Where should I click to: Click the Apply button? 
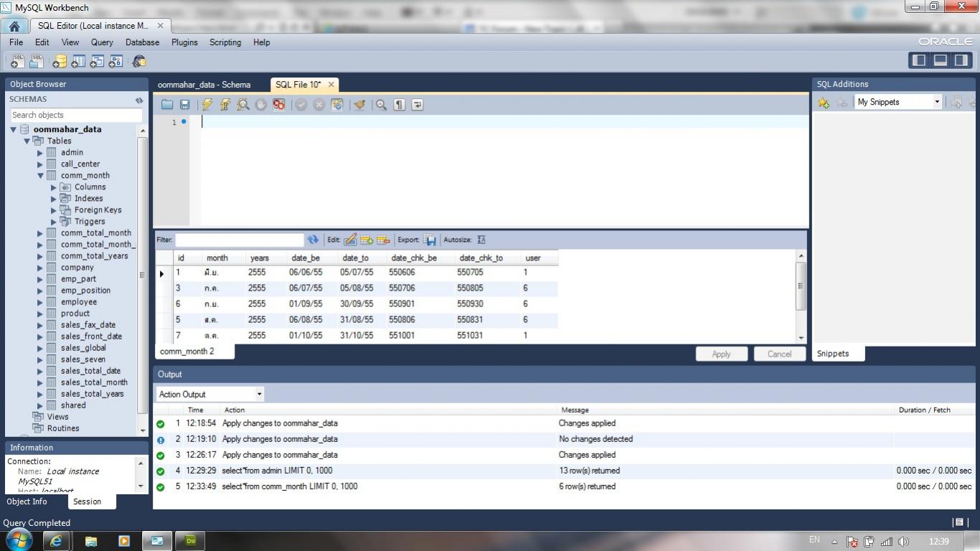[721, 354]
